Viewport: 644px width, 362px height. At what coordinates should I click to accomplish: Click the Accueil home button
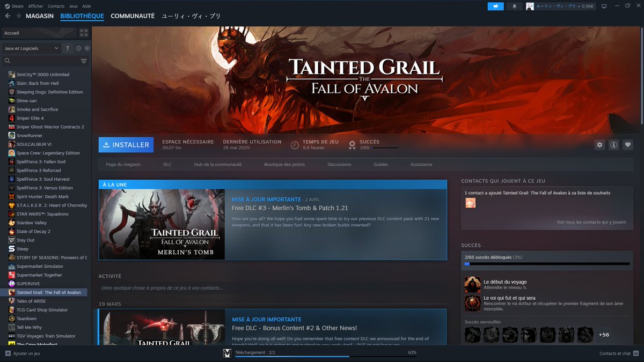click(x=39, y=33)
